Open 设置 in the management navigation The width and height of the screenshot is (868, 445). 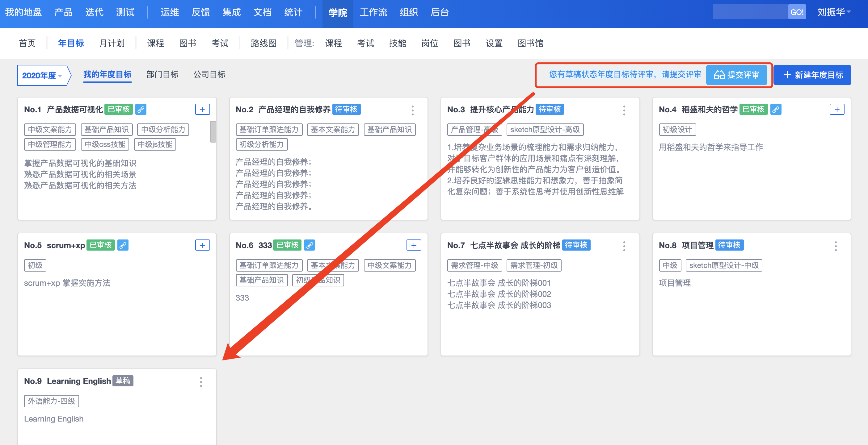click(x=494, y=43)
